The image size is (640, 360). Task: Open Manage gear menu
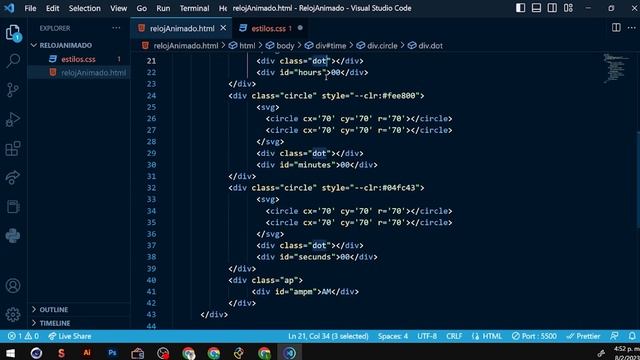(x=13, y=314)
